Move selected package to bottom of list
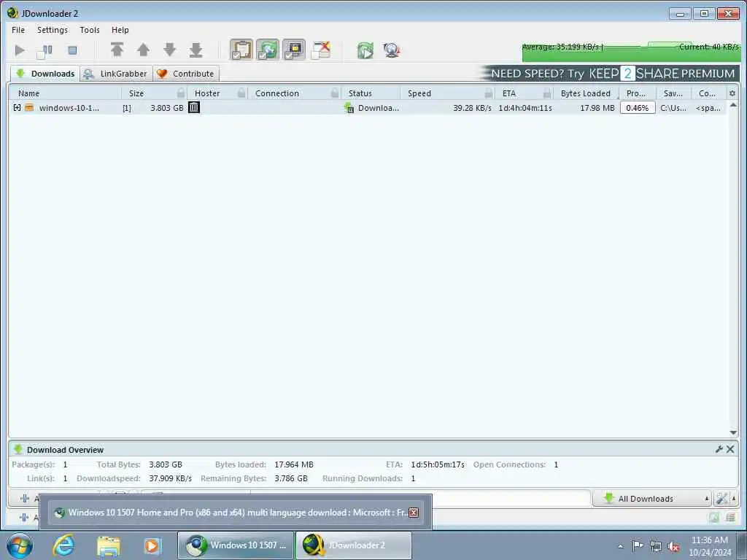 (x=196, y=50)
